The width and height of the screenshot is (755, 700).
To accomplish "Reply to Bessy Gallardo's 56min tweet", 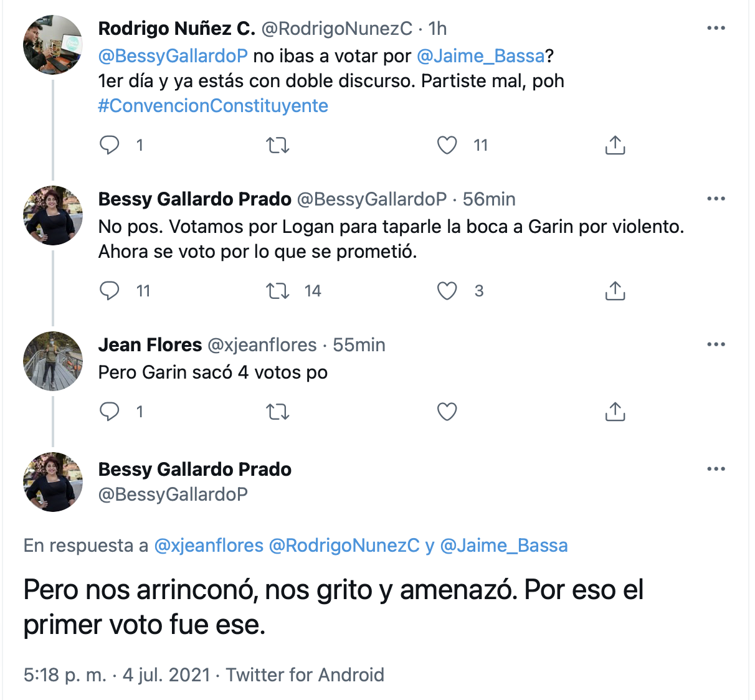I will point(110,291).
